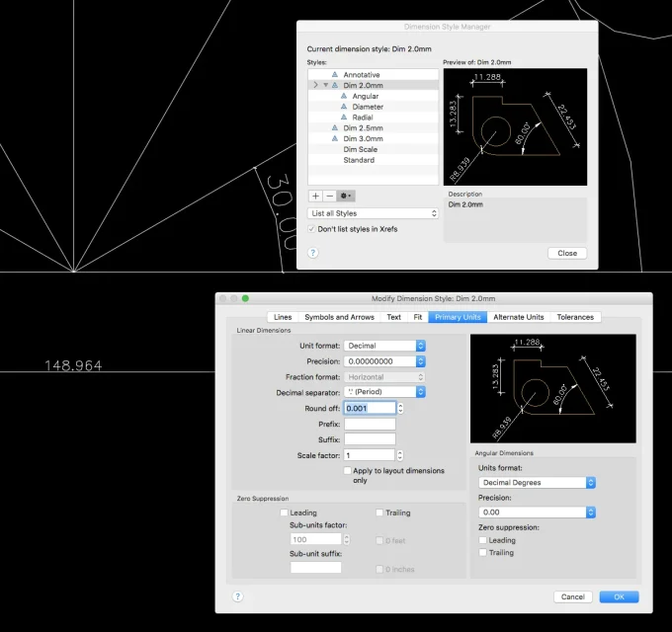The width and height of the screenshot is (672, 632).
Task: Click Cancel in Modify Dimension Style
Action: [573, 596]
